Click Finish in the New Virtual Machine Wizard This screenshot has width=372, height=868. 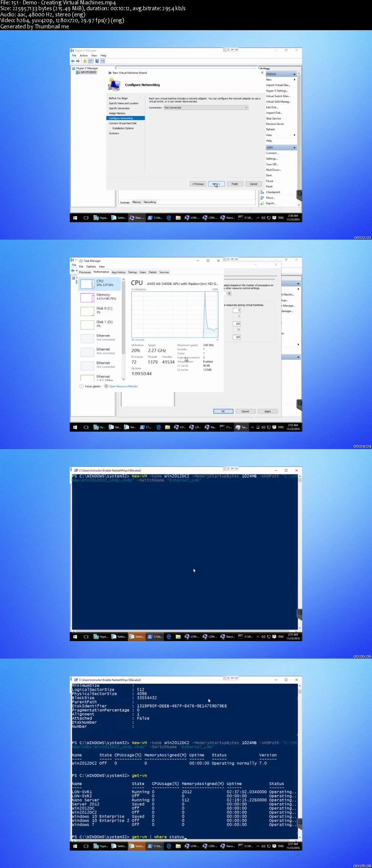point(235,184)
